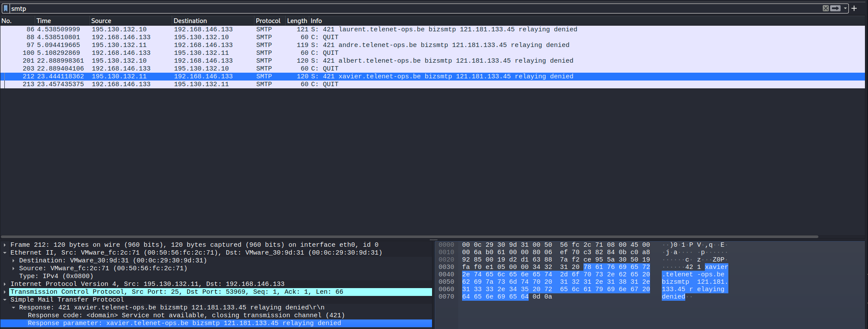
Task: Select packet 100 QUIT row
Action: (x=432, y=53)
